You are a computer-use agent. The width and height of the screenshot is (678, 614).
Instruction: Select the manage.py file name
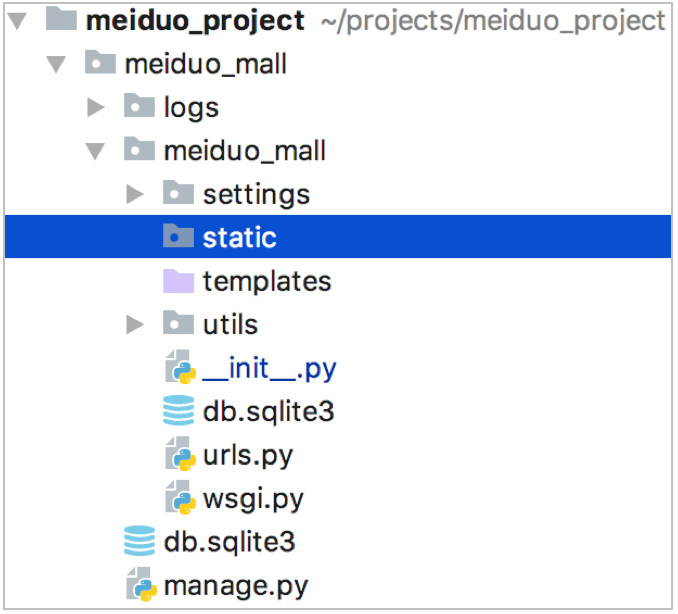tap(236, 585)
